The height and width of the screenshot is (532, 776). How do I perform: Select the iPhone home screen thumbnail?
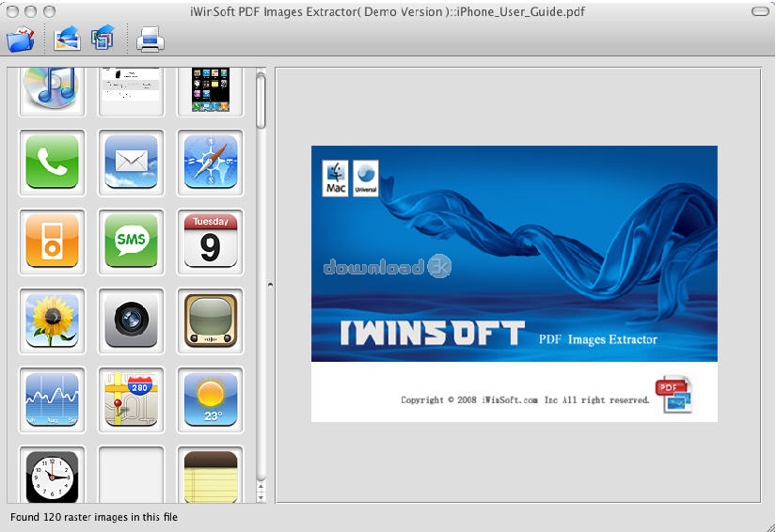pos(211,91)
